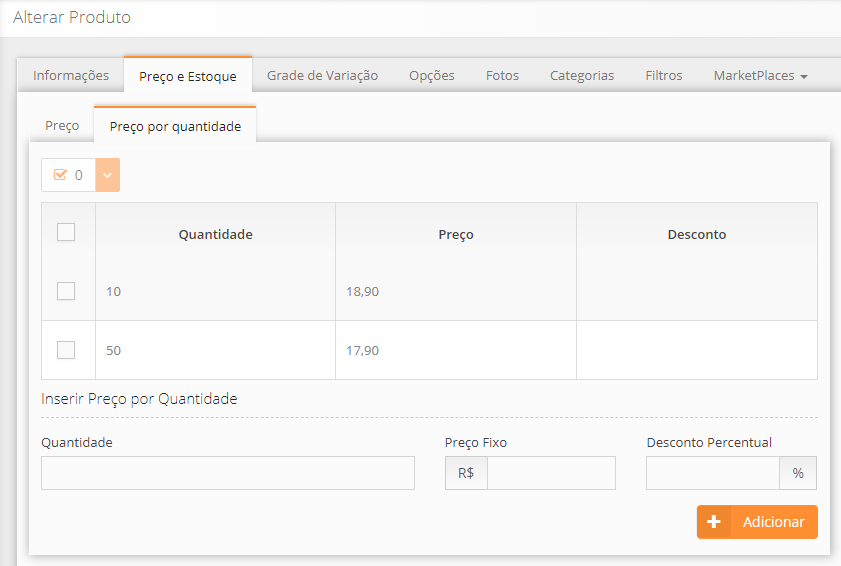Click the orange check icon showing 0 selected
Image resolution: width=841 pixels, height=566 pixels.
(60, 175)
